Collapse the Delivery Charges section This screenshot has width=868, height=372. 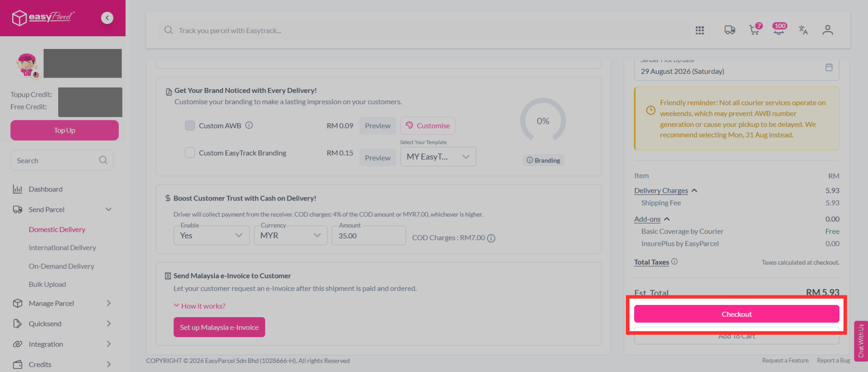[665, 191]
